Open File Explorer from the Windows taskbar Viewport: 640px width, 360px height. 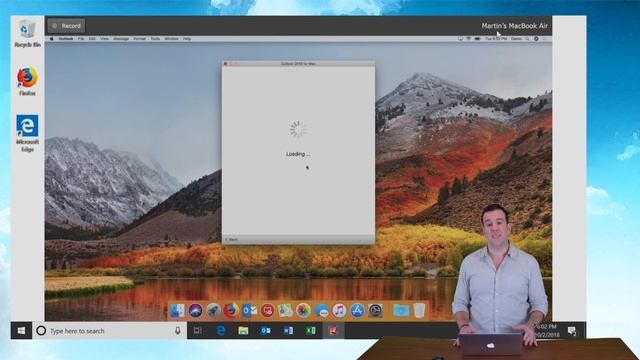[x=243, y=331]
